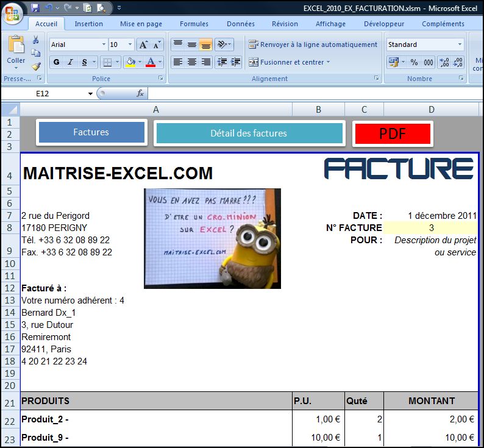Activate the format painter brush
Viewport: 484px width, 448px height.
click(x=36, y=66)
